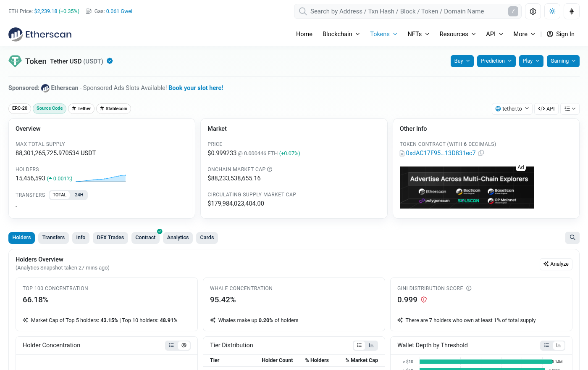Click the multi-chain explorers ad banner
Screen dimensions: 588x370
point(467,188)
